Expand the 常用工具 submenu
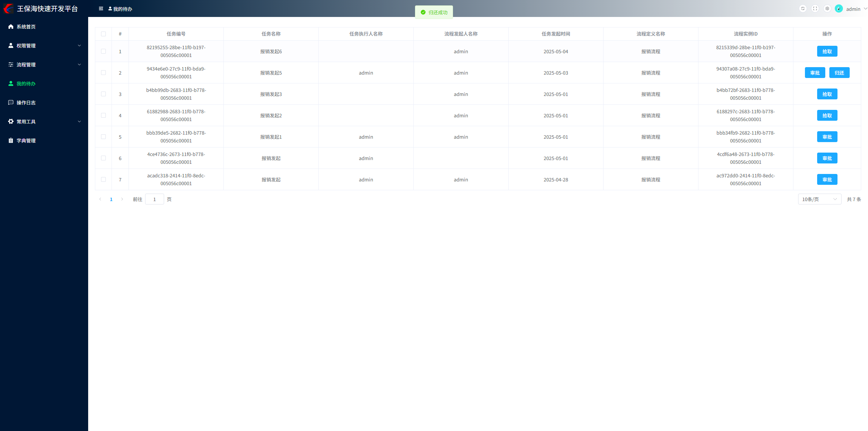The height and width of the screenshot is (431, 868). pos(44,122)
